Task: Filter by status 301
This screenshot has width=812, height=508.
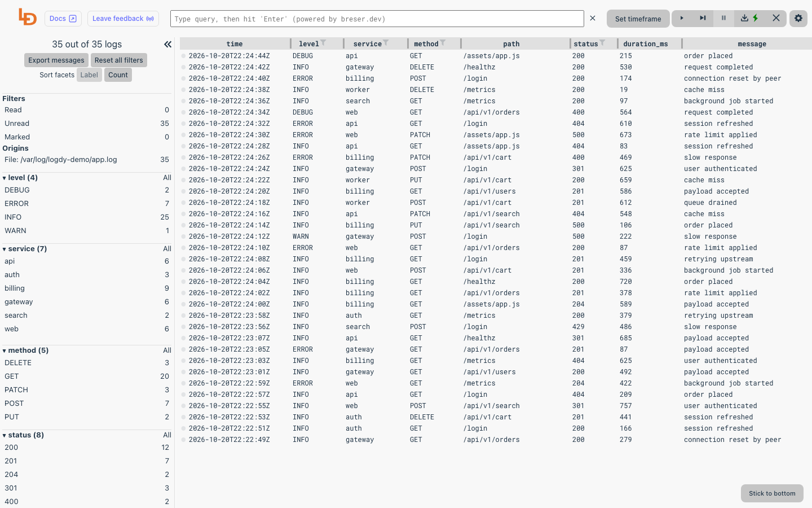Action: pyautogui.click(x=87, y=488)
